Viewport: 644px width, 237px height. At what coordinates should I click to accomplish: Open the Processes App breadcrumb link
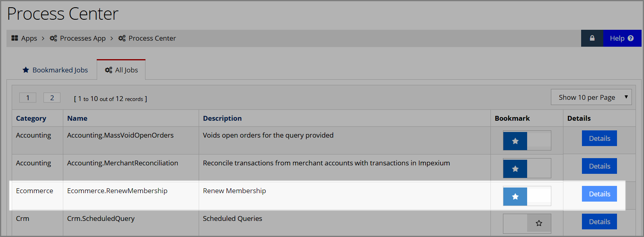pos(83,38)
